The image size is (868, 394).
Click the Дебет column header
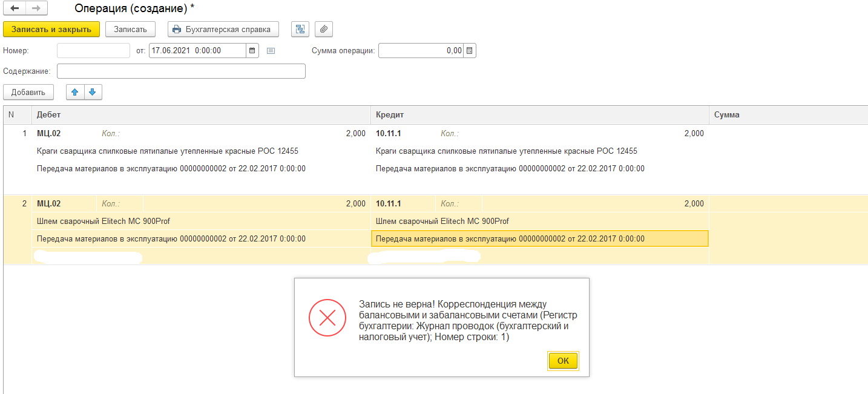coord(200,114)
